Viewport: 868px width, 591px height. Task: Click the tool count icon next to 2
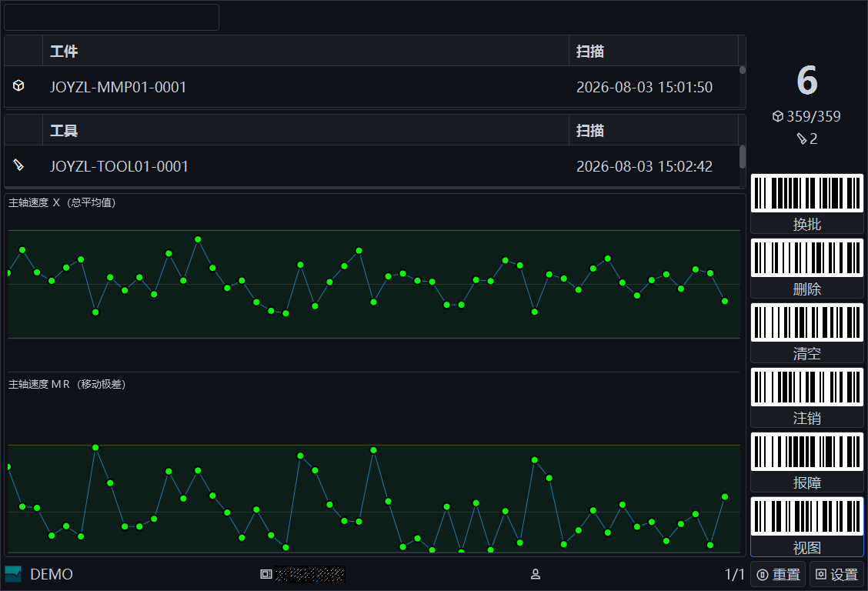coord(802,139)
